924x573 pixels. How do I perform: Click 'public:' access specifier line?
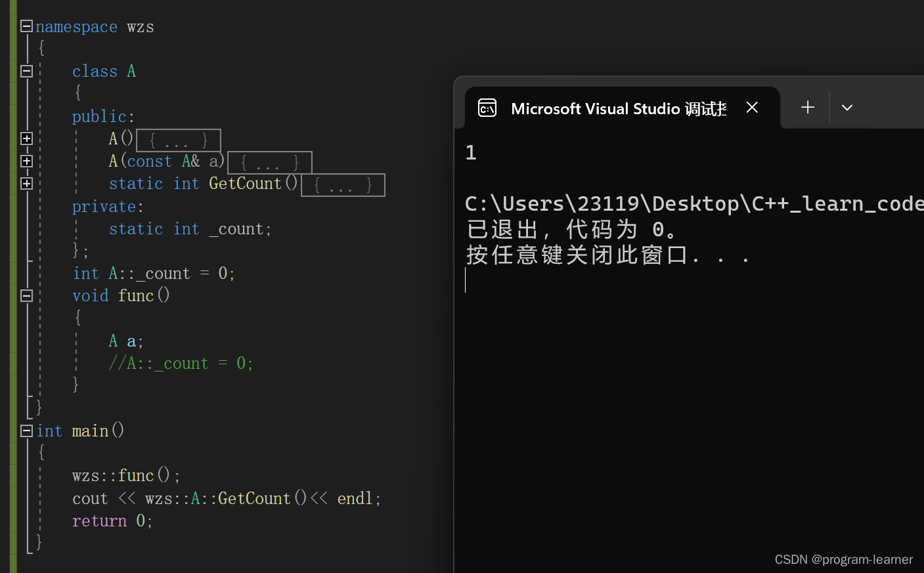point(103,117)
